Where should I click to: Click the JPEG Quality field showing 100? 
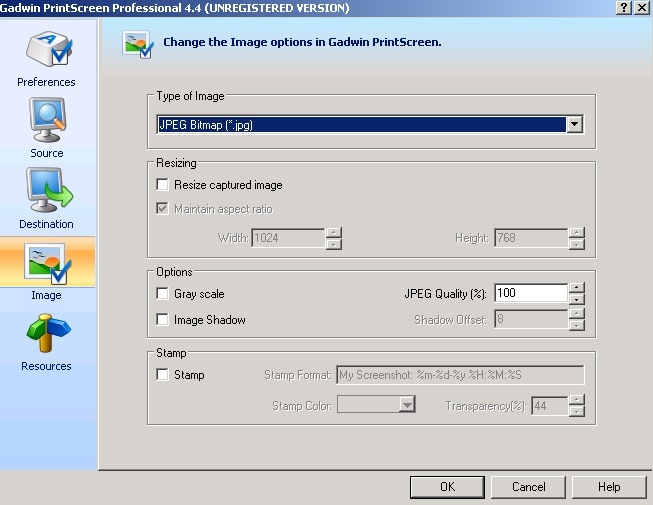[532, 293]
